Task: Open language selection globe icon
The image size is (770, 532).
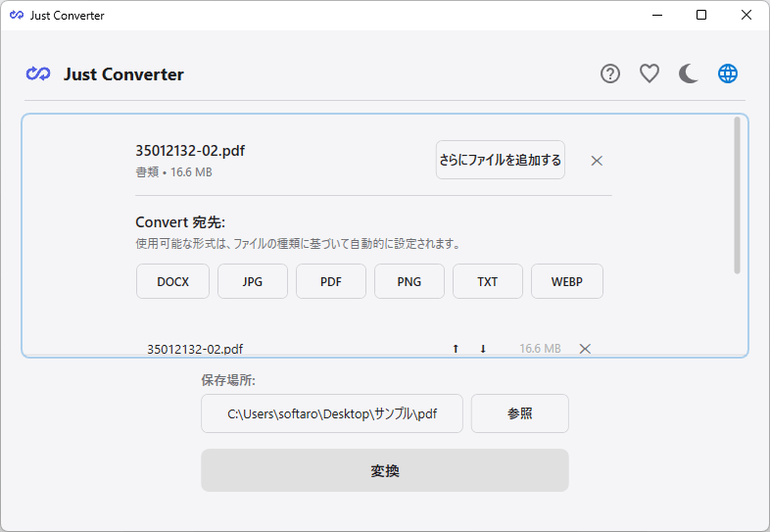Action: point(728,73)
